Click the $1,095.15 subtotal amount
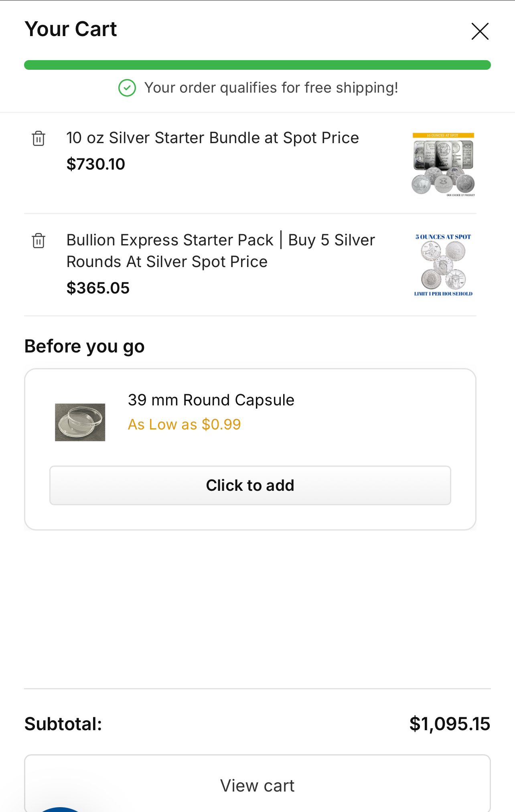Screen dimensions: 515x812 (x=450, y=724)
